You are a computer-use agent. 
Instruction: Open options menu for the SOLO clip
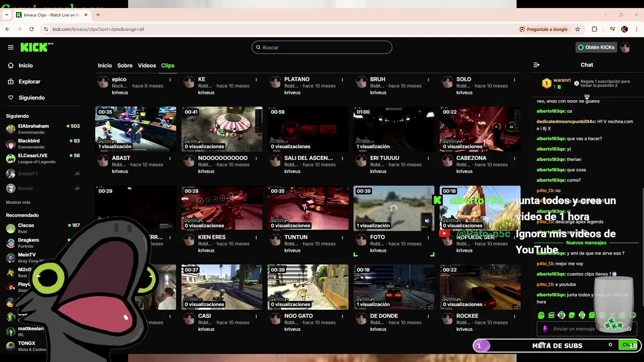tap(514, 79)
